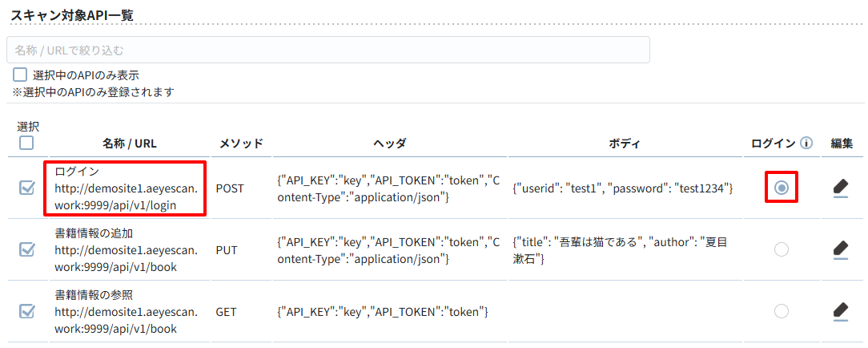This screenshot has width=868, height=348.
Task: Uncheck the 書籍情報の参照 row checkbox
Action: tap(26, 311)
